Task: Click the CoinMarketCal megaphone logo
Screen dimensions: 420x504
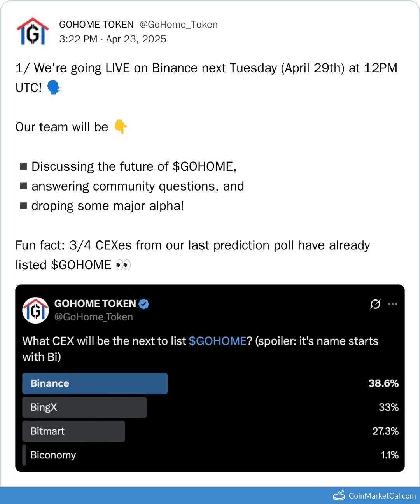Action: point(338,495)
